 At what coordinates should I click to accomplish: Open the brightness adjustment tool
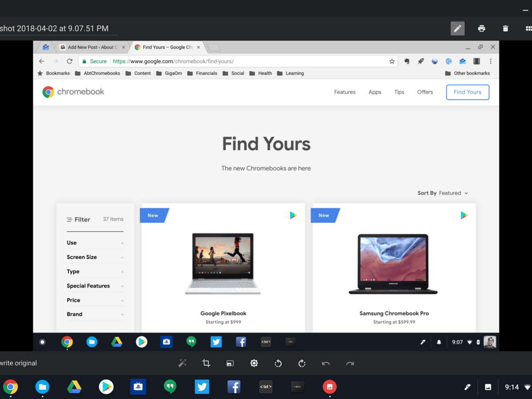pos(254,363)
